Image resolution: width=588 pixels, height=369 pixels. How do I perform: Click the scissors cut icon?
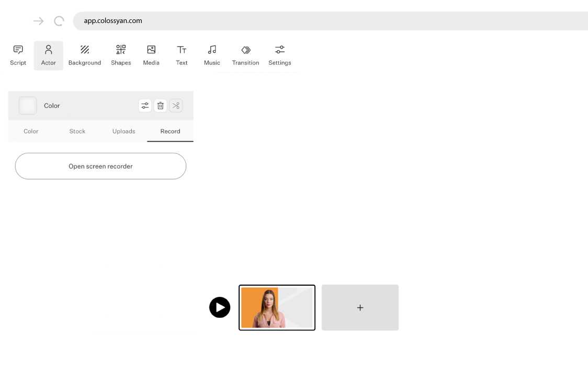coord(176,105)
